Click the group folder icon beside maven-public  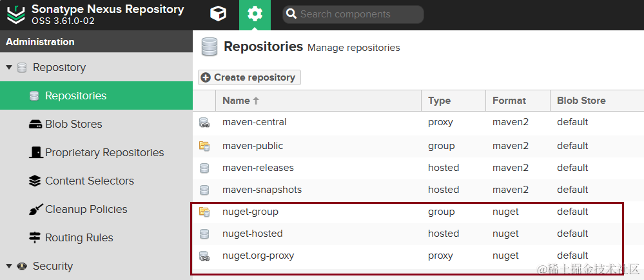204,146
